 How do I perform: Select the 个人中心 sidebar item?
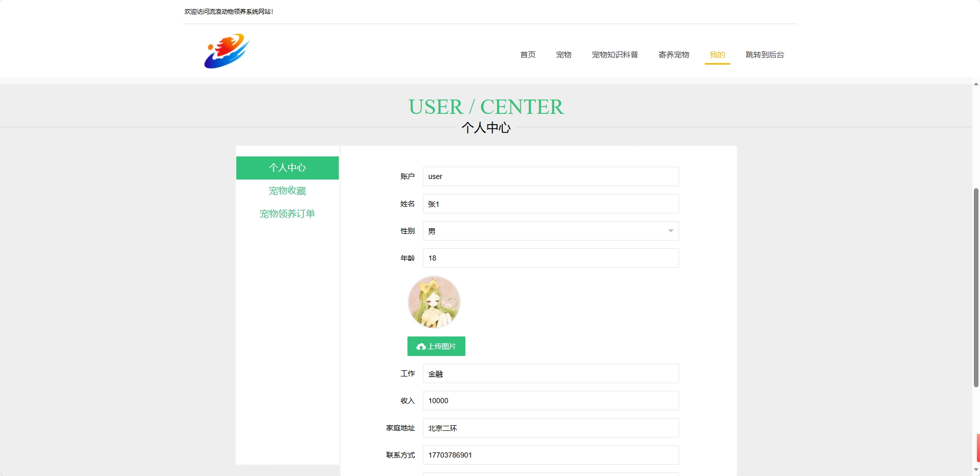(x=287, y=167)
